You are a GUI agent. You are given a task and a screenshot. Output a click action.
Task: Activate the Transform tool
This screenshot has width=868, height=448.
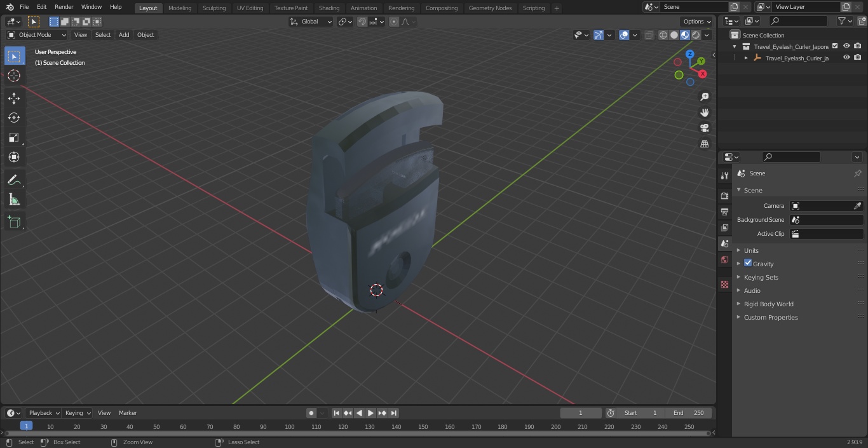[14, 157]
